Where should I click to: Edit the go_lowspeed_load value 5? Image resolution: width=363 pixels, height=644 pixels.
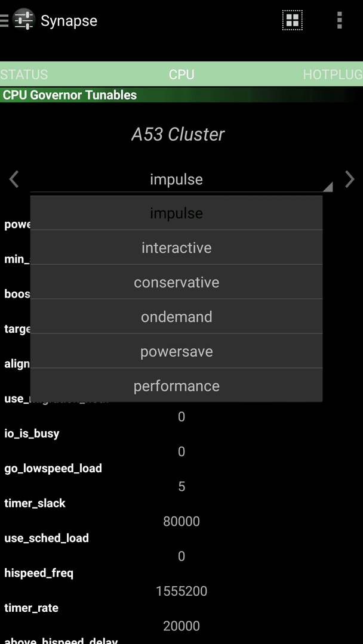point(181,487)
